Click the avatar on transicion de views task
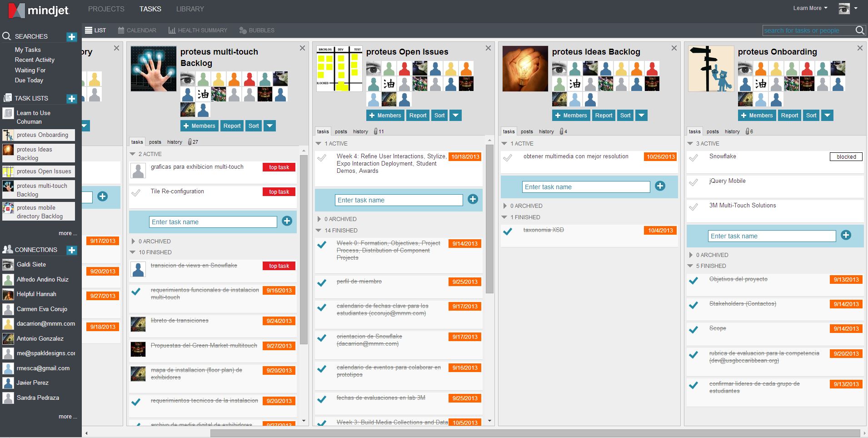The width and height of the screenshot is (868, 438). 138,269
